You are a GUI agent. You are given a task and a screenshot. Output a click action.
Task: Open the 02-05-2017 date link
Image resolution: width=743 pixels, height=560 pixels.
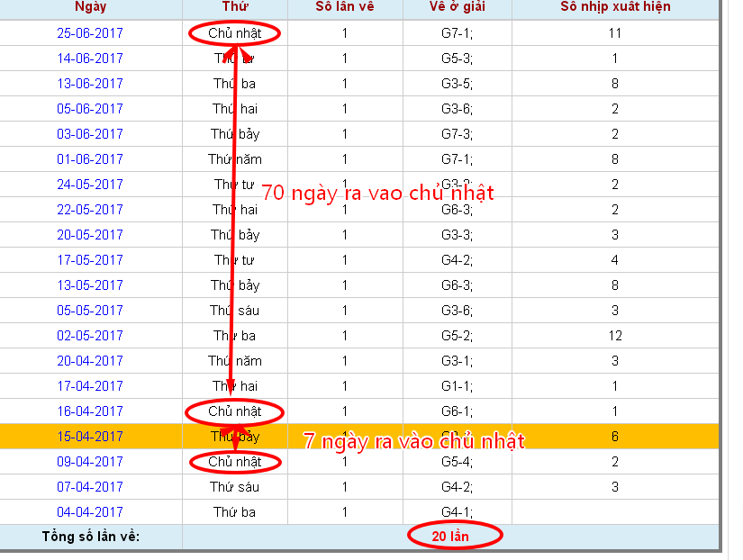(x=90, y=336)
